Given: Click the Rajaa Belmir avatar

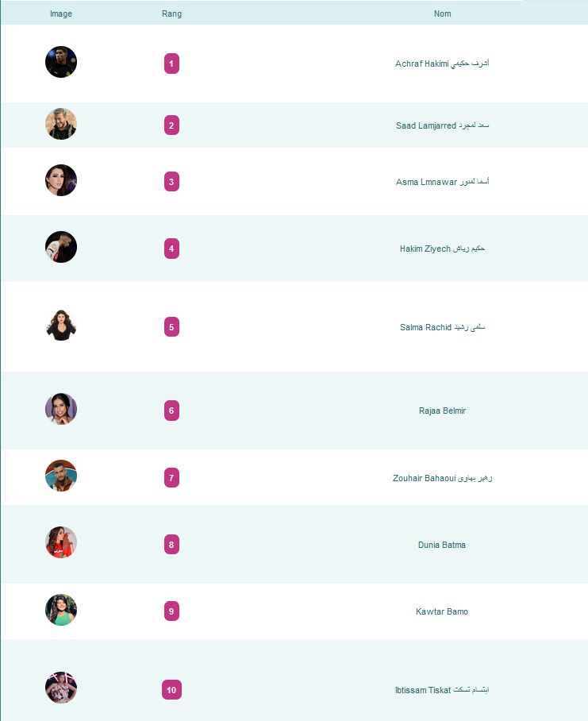Looking at the screenshot, I should [61, 409].
